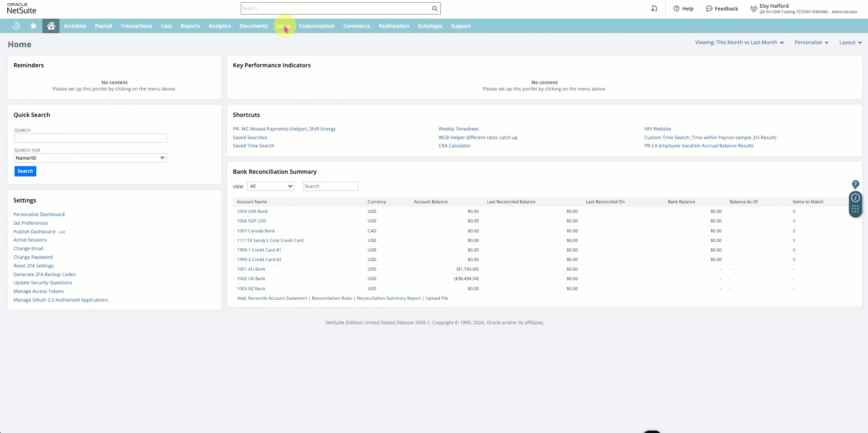Open the 1007 Canada Bank account
This screenshot has width=868, height=433.
pyautogui.click(x=256, y=231)
